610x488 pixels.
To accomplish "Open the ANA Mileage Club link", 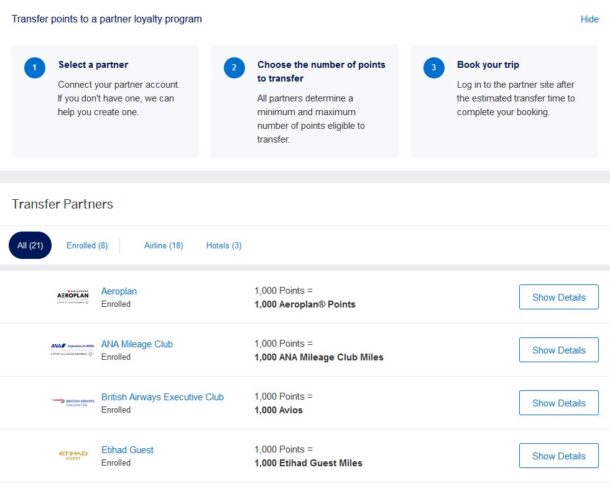I will 137,344.
